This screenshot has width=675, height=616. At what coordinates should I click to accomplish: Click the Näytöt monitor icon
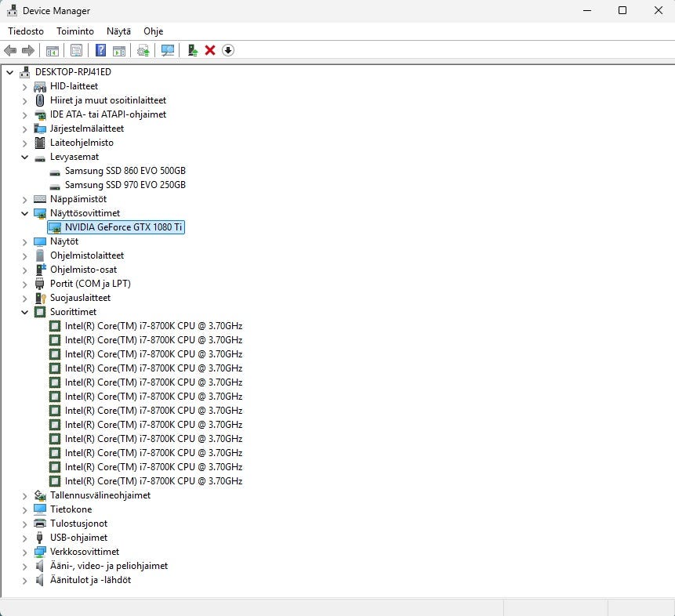[40, 241]
